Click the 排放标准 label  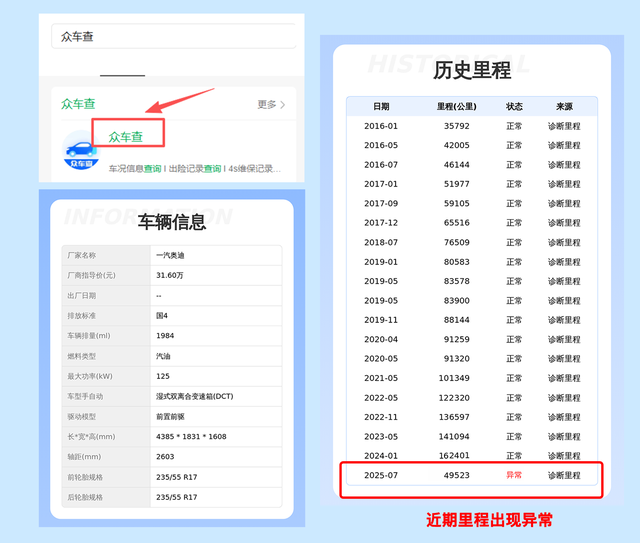click(x=82, y=316)
